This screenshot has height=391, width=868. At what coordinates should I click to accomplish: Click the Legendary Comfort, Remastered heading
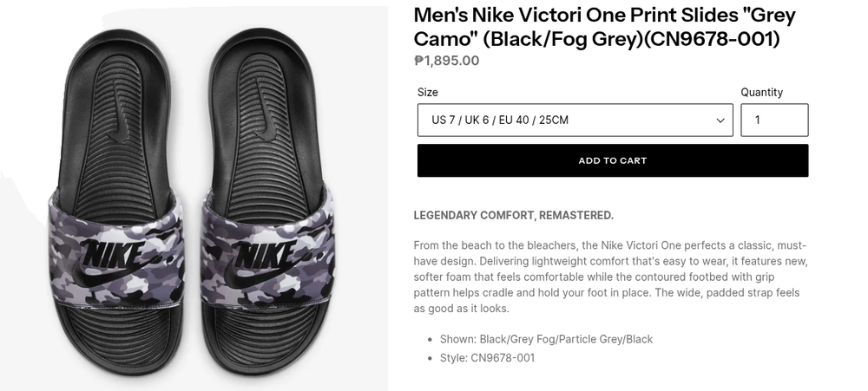click(513, 215)
